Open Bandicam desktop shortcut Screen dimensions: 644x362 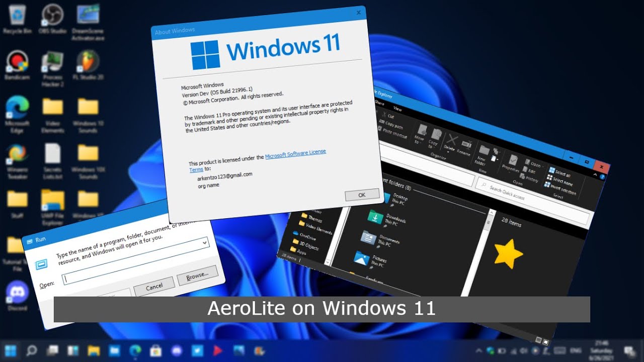point(17,66)
